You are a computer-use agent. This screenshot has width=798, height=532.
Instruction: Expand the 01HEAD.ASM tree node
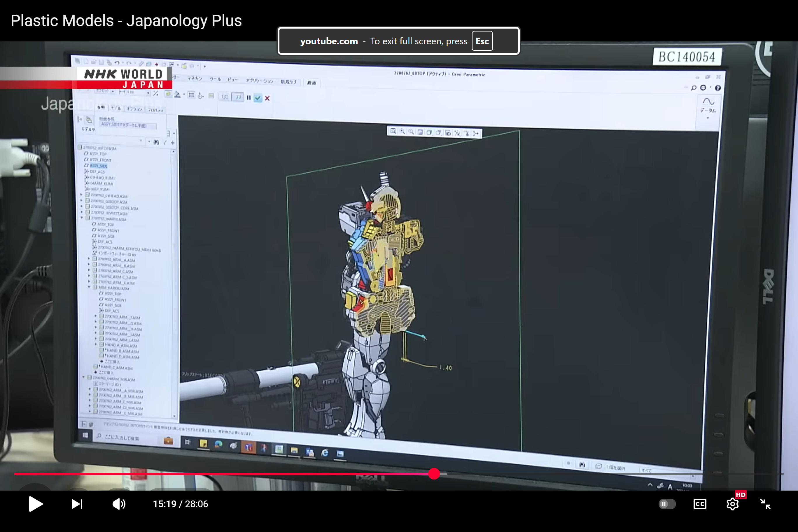[81, 195]
